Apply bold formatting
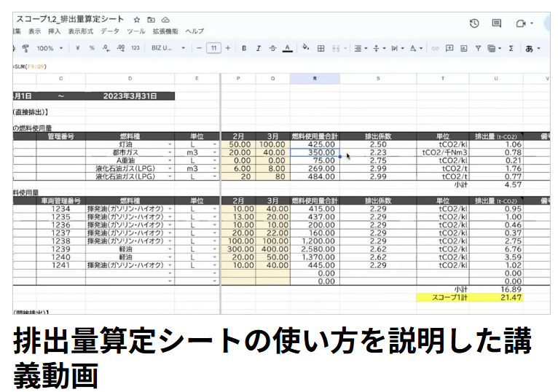This screenshot has height=392, width=558. point(244,48)
